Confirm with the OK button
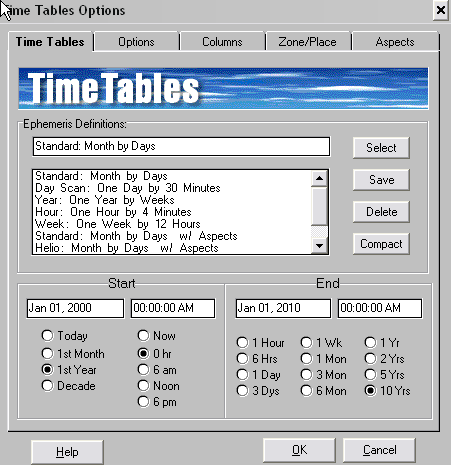 (x=299, y=450)
